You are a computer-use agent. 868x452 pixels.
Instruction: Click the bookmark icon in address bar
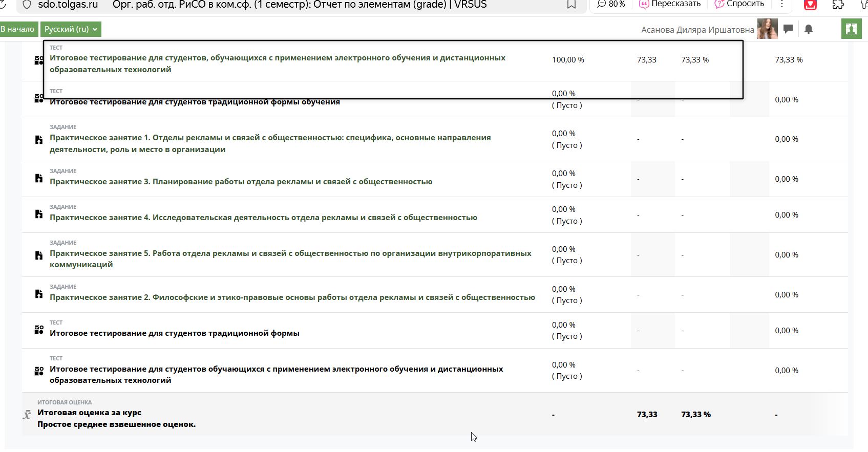[x=571, y=5]
